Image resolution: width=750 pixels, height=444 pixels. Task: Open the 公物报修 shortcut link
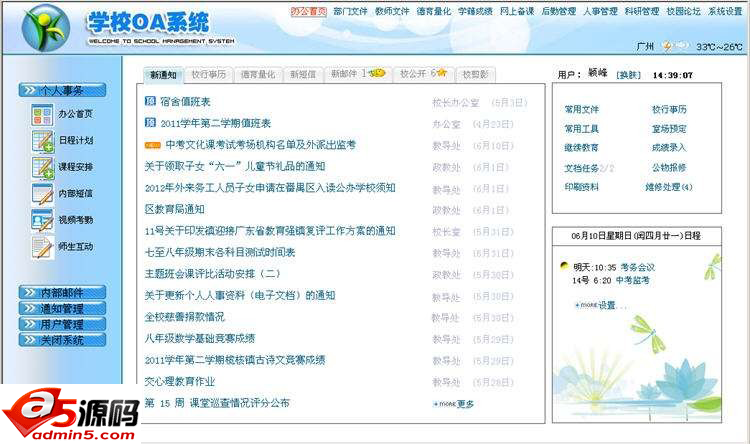[x=669, y=168]
